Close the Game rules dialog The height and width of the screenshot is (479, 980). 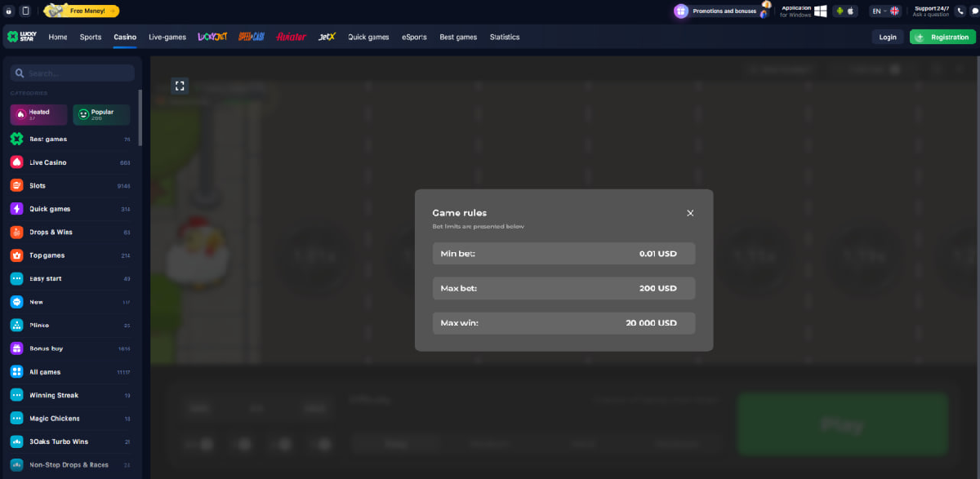pyautogui.click(x=690, y=213)
